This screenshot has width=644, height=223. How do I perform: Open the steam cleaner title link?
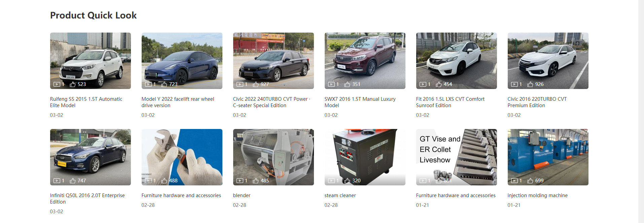[340, 195]
